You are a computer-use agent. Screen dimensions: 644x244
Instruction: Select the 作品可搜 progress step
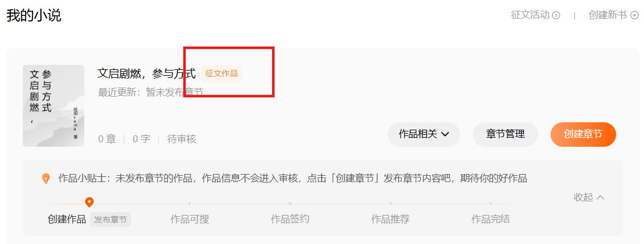(x=190, y=220)
